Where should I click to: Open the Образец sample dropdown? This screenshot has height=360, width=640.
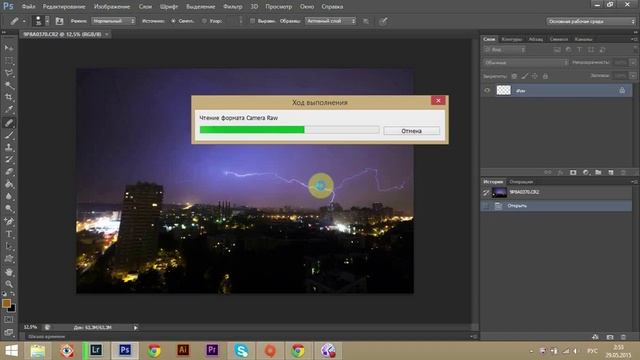pos(330,21)
